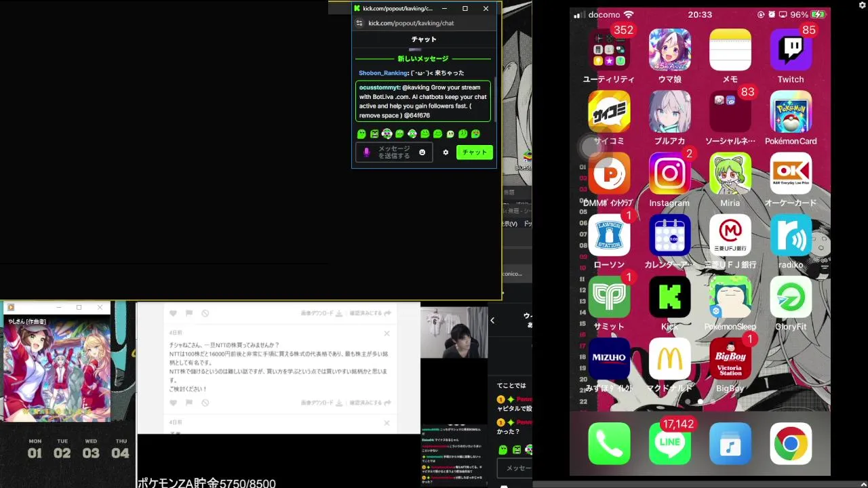Launch the サイコミ app
The height and width of the screenshot is (488, 868).
click(609, 112)
